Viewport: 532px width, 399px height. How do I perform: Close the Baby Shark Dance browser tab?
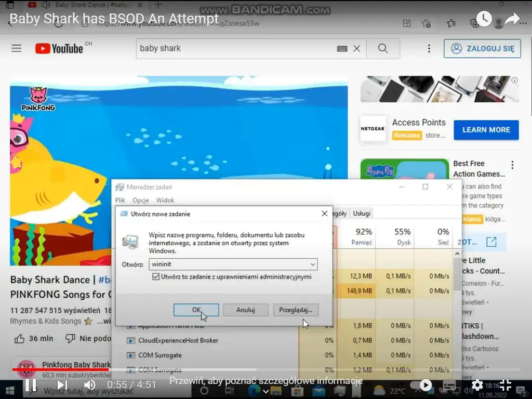(x=140, y=5)
